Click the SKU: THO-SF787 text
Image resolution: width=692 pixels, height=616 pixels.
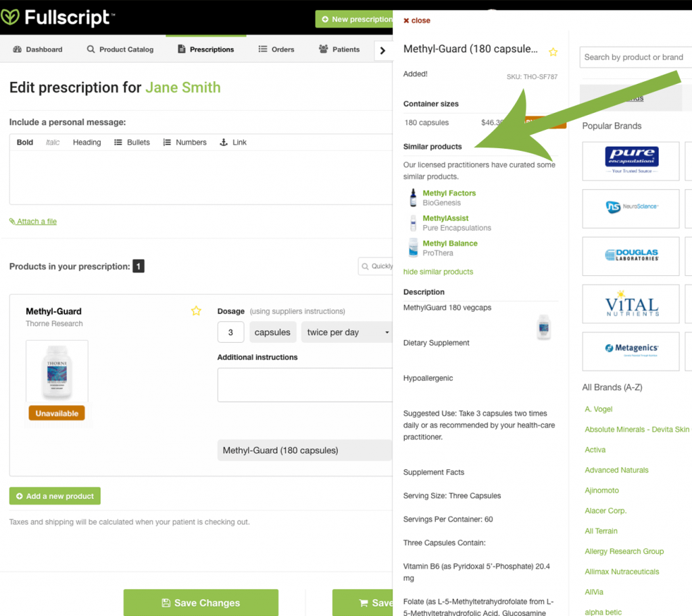tap(532, 77)
